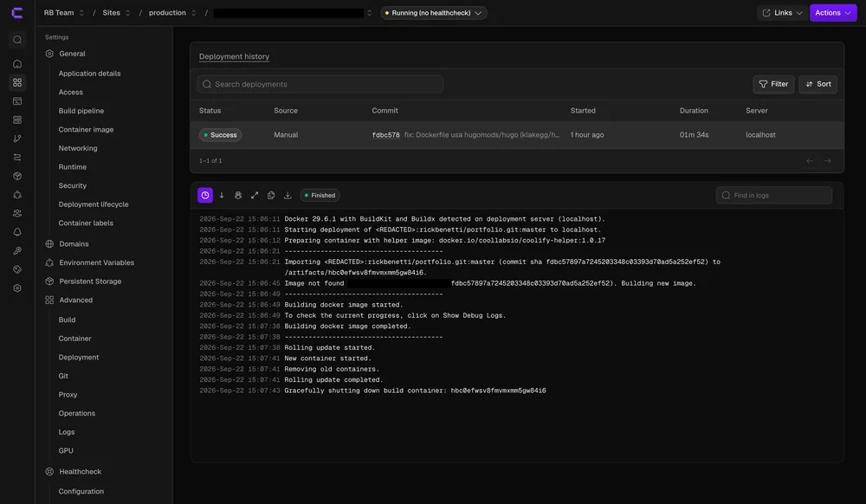Select the Deployment history tab
Viewport: 866px width, 504px height.
point(234,56)
